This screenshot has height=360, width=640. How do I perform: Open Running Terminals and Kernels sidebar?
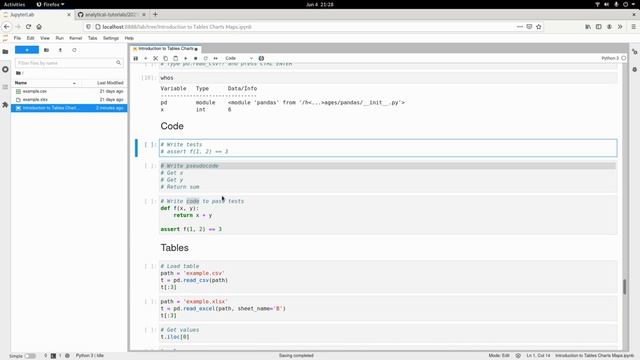[5, 69]
